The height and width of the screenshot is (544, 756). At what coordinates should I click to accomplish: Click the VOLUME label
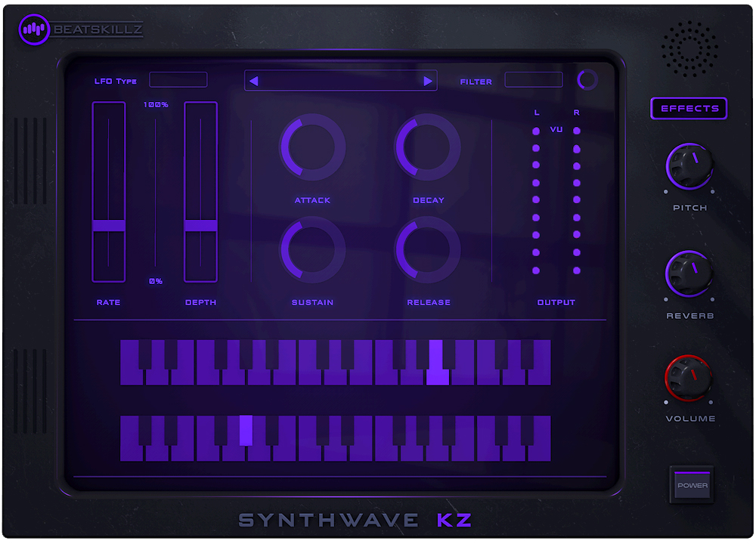tap(690, 419)
